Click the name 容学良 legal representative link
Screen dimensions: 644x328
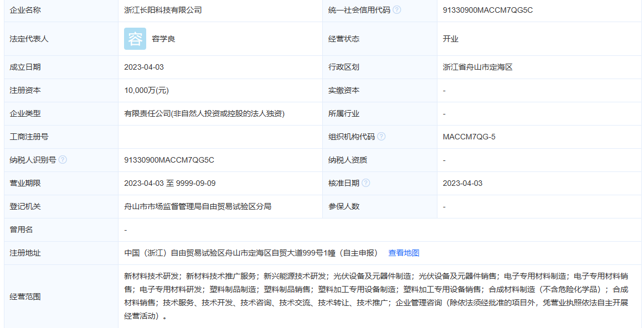(162, 39)
